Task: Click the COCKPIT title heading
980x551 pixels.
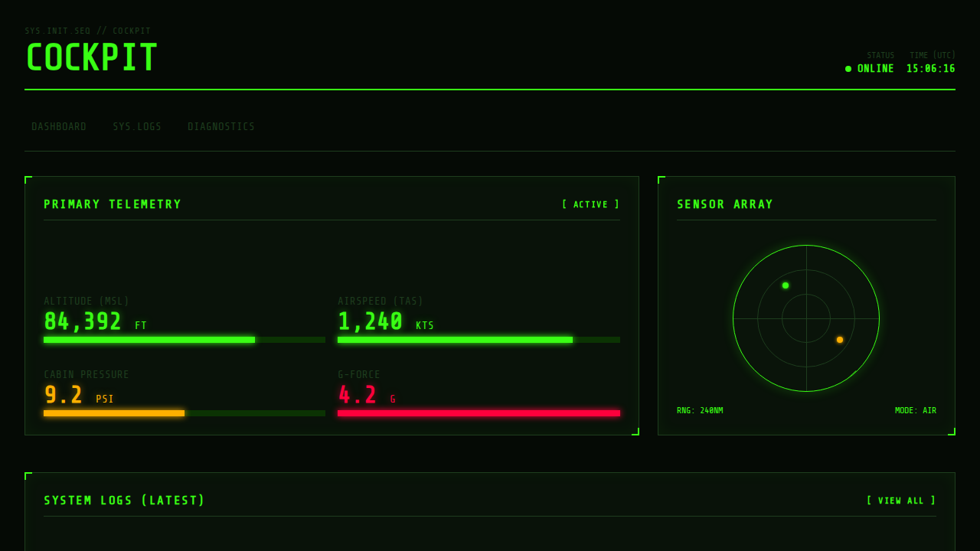Action: point(92,58)
